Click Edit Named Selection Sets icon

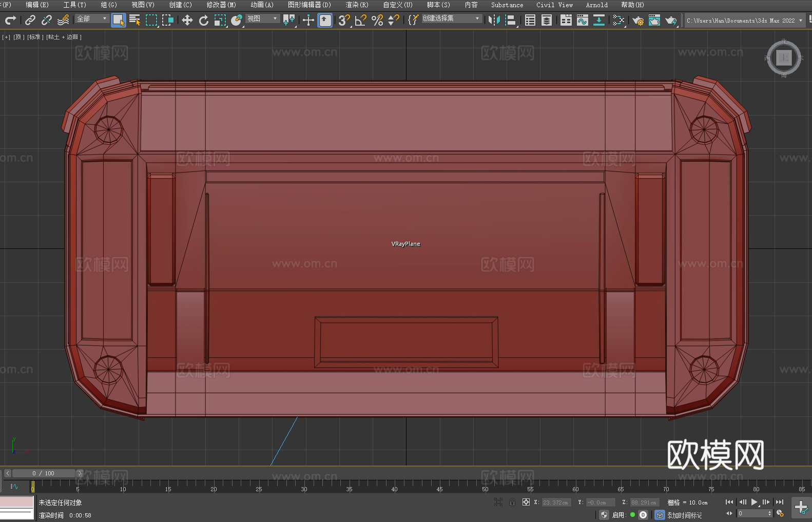[413, 20]
